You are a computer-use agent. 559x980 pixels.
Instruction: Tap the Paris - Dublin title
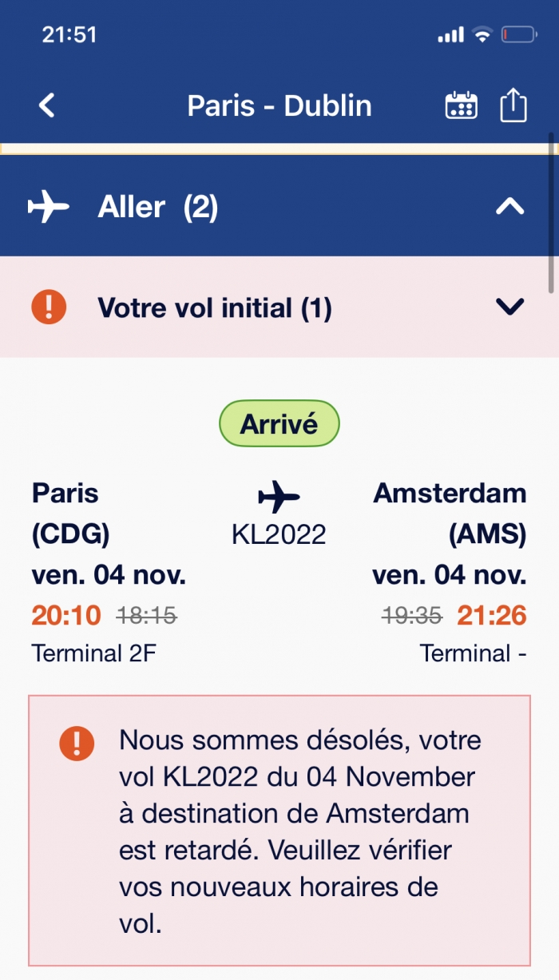point(279,105)
